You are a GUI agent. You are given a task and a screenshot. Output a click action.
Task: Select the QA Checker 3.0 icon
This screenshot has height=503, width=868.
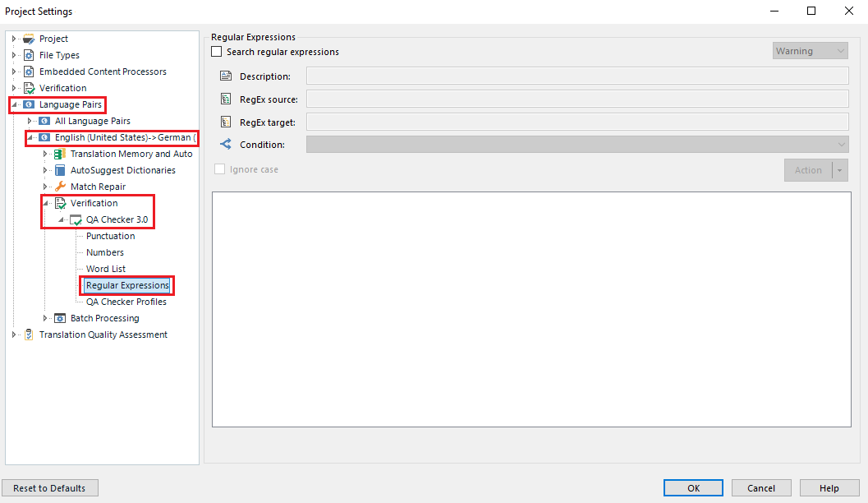[x=75, y=219]
